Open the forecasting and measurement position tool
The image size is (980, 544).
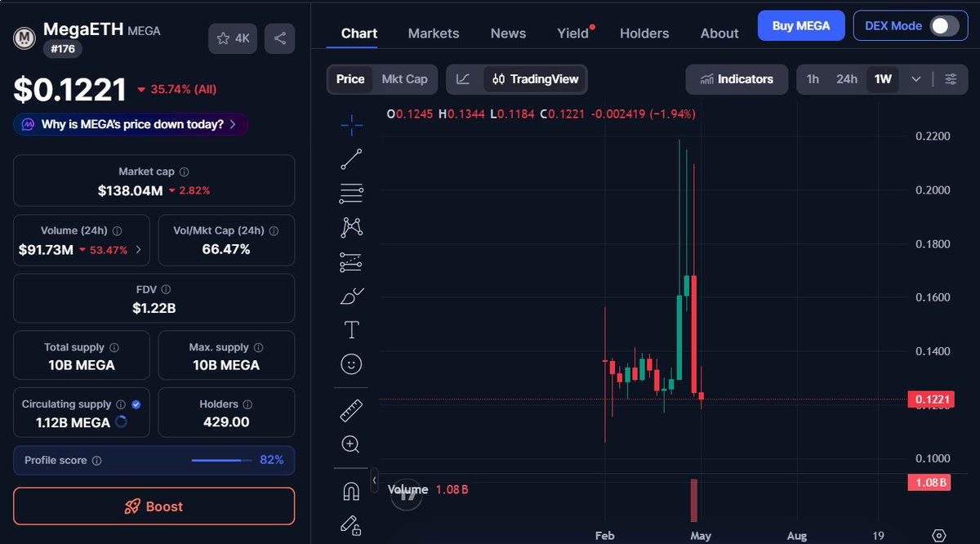pyautogui.click(x=351, y=262)
